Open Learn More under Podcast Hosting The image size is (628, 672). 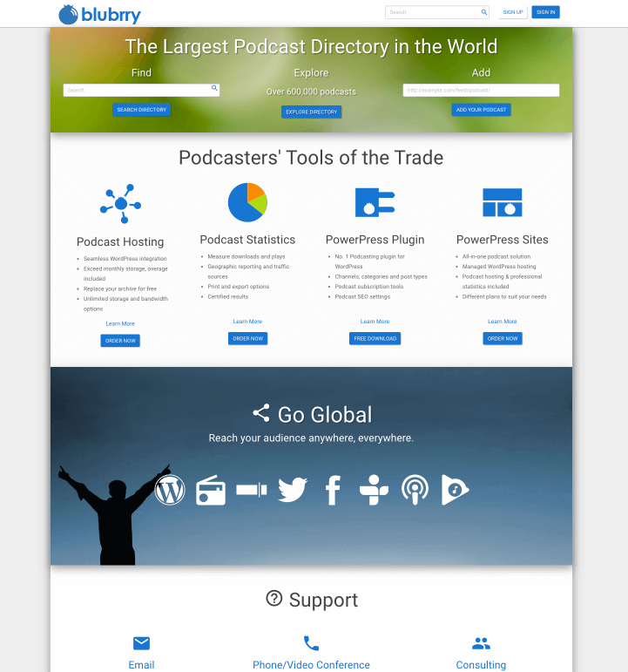pos(120,323)
